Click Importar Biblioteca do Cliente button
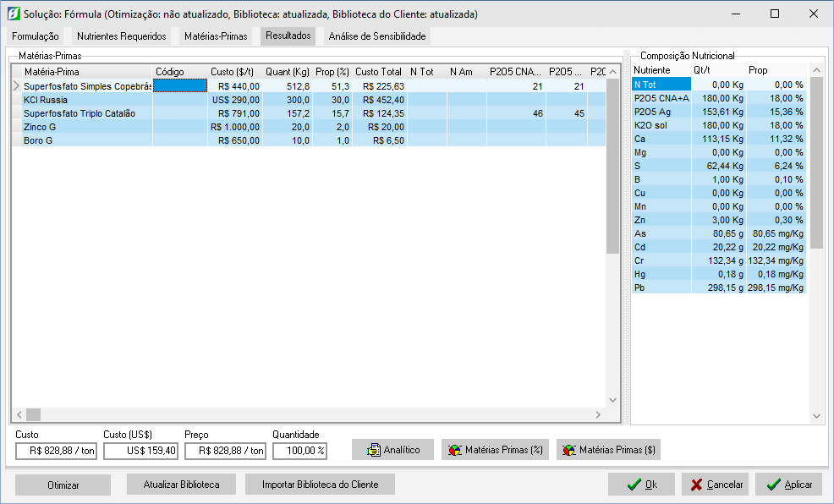 [321, 485]
